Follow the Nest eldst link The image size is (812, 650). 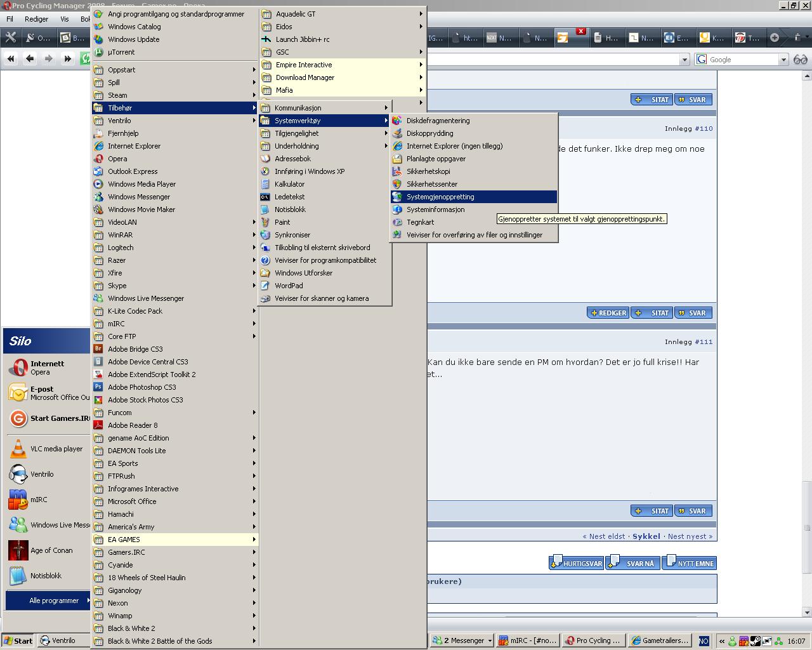603,536
